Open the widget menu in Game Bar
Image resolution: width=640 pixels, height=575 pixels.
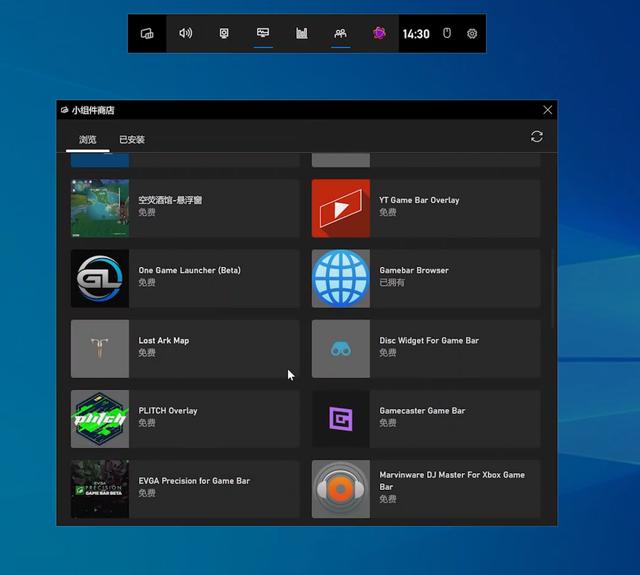point(147,34)
